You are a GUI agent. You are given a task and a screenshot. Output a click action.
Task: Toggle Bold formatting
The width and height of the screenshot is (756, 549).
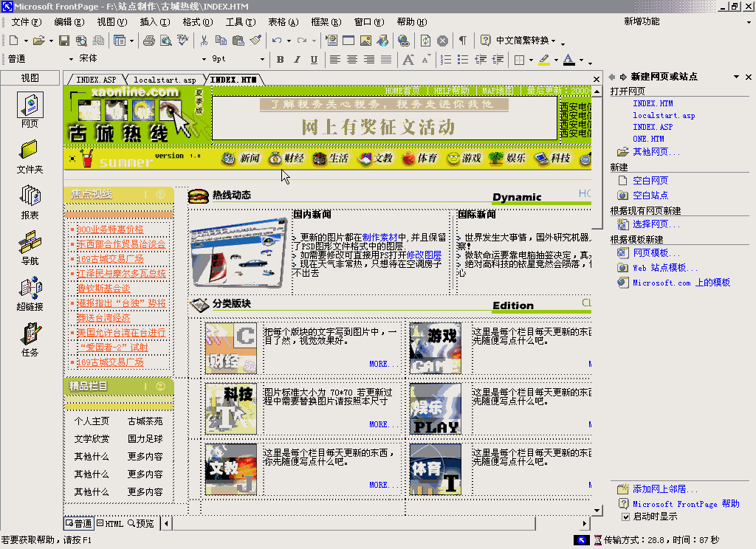(x=280, y=60)
